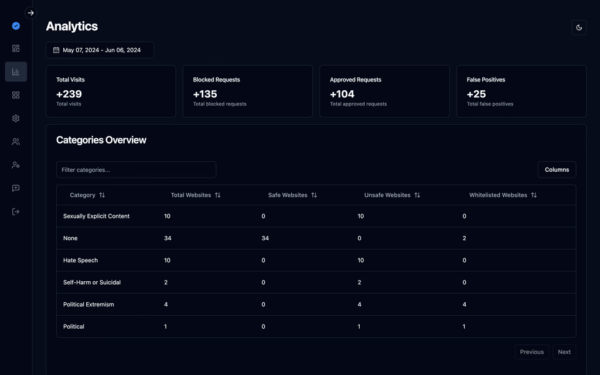Open the four-squares grid icon in sidebar
Image resolution: width=600 pixels, height=375 pixels.
click(x=16, y=95)
